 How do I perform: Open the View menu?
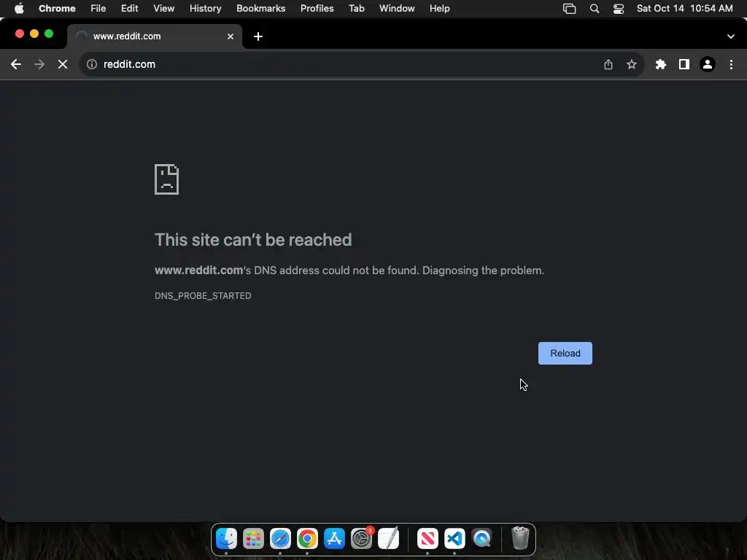pos(164,9)
